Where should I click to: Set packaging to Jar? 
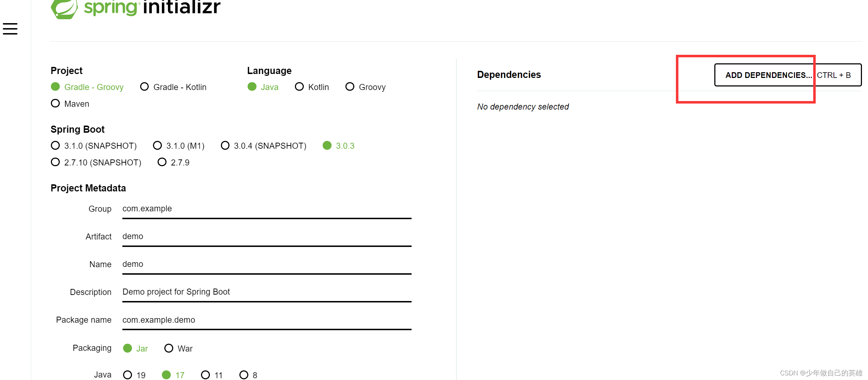pyautogui.click(x=136, y=348)
